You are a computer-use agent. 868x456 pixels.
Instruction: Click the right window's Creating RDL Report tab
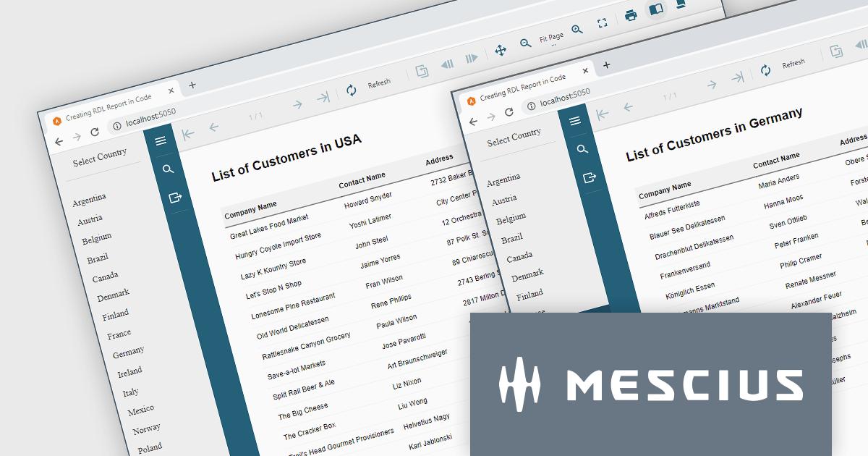coord(522,87)
